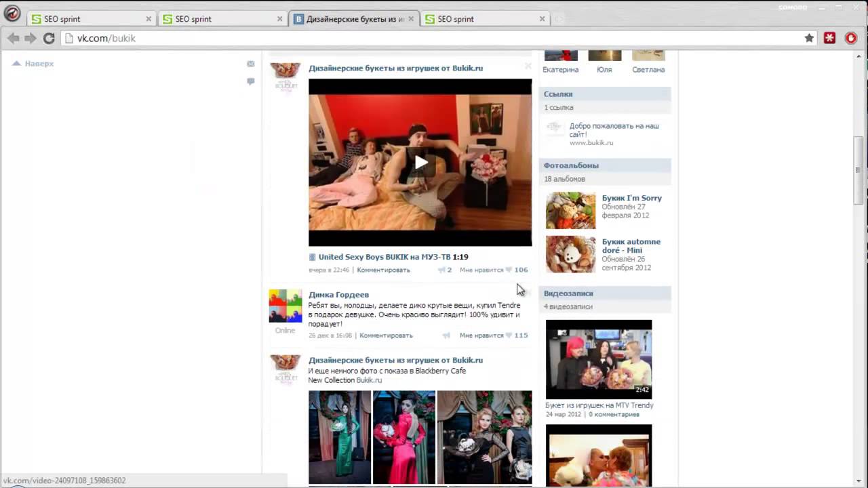
Task: Open member Юля's profile
Action: (604, 70)
